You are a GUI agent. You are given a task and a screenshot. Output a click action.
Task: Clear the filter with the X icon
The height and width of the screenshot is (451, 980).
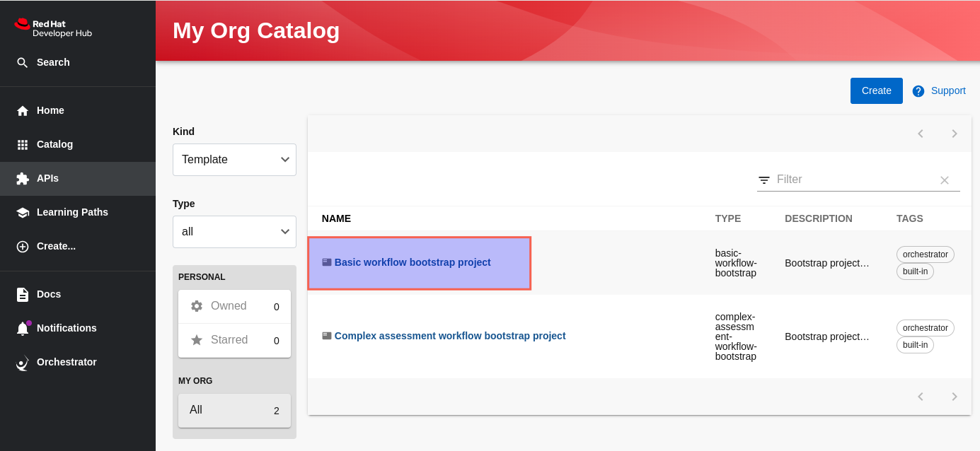pyautogui.click(x=945, y=180)
